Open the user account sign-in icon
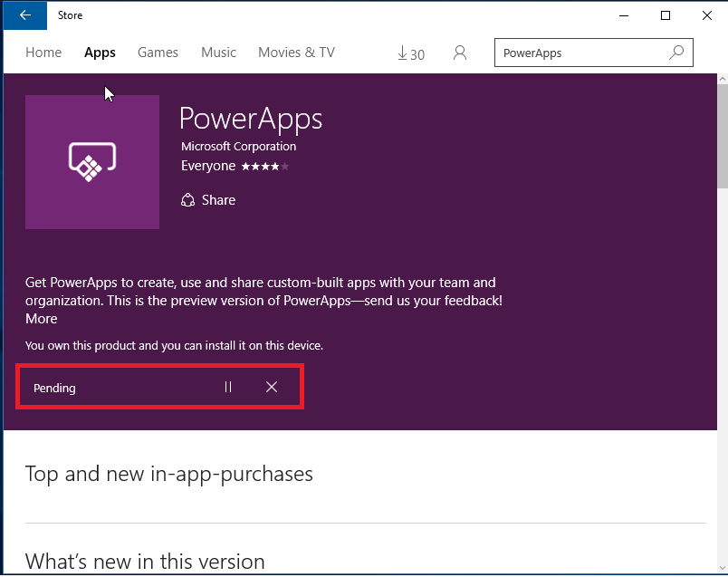728x577 pixels. pyautogui.click(x=460, y=53)
